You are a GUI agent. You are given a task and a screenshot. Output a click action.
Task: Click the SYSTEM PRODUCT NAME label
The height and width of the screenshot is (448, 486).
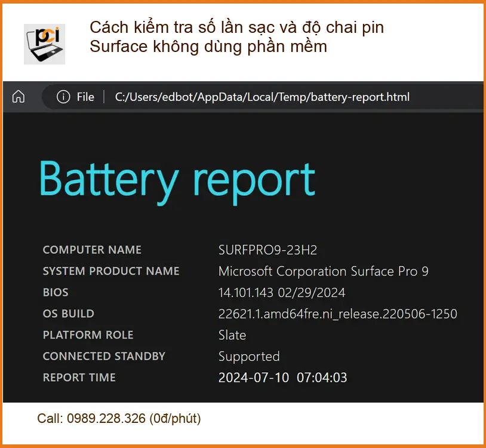pos(111,271)
